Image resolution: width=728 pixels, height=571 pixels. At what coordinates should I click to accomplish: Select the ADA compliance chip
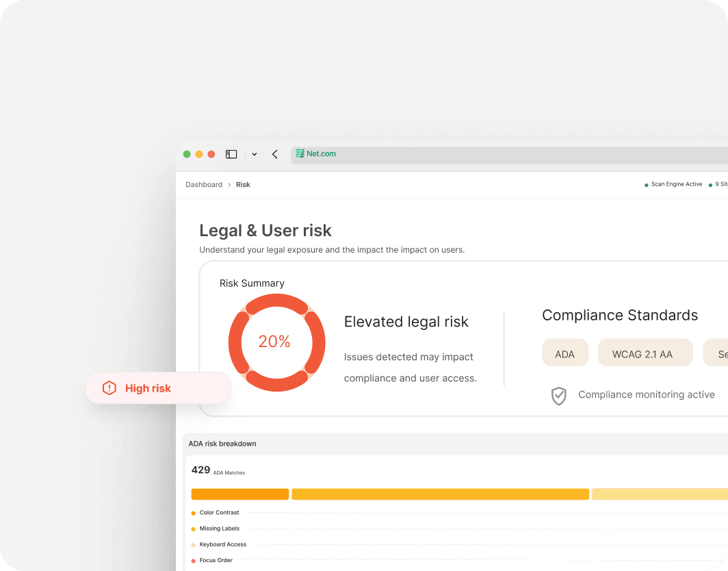click(x=565, y=354)
